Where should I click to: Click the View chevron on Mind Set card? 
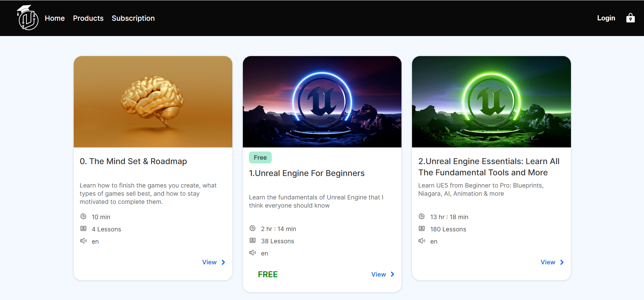pyautogui.click(x=223, y=262)
